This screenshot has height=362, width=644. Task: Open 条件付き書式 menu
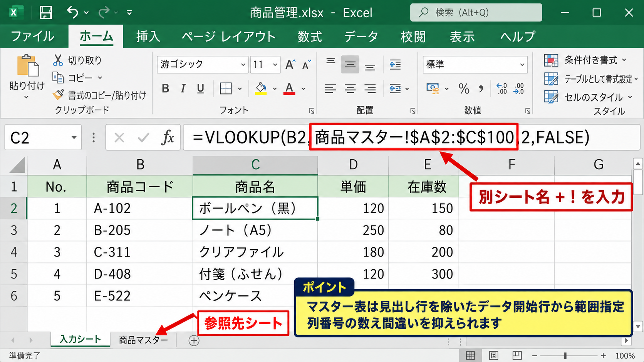[x=585, y=60]
